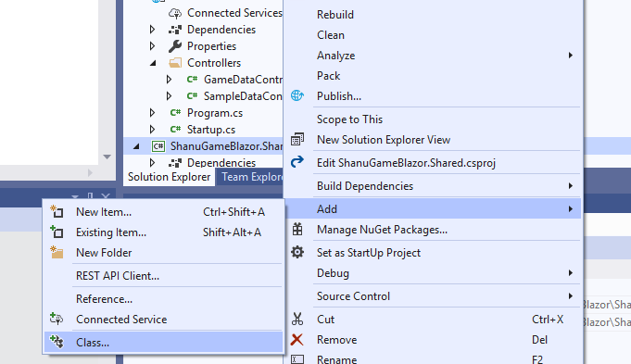Expand the Properties tree node
631x364 pixels.
coord(152,46)
